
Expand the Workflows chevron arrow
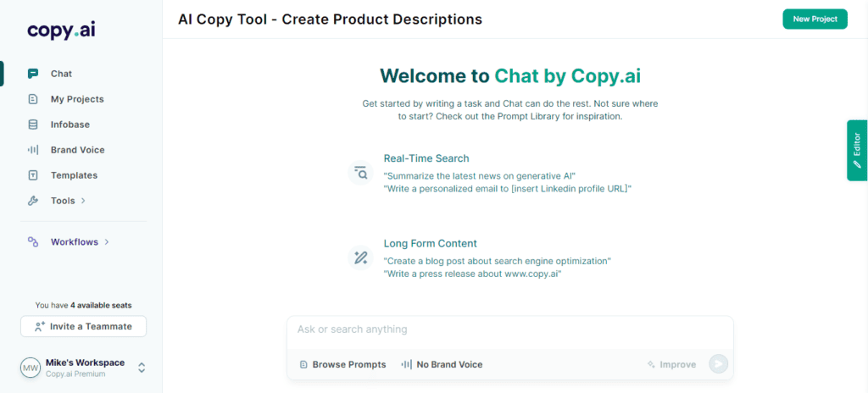107,242
